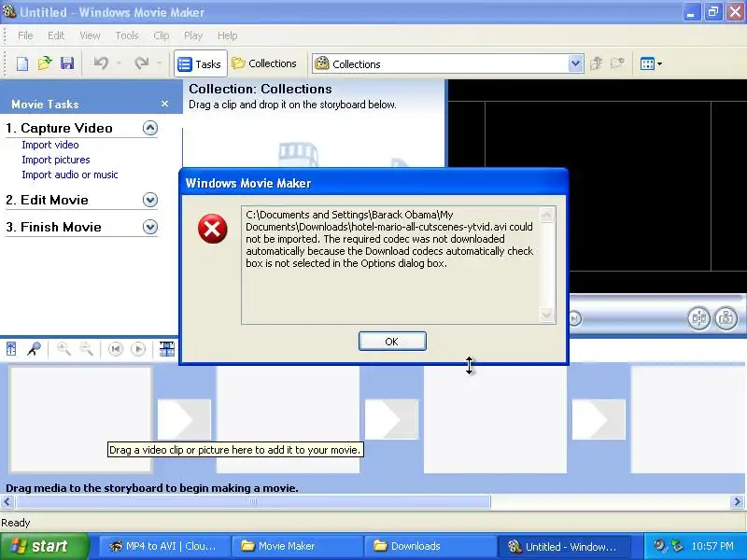The height and width of the screenshot is (560, 747).
Task: Click the 10:57 PM taskbar clock
Action: [x=712, y=546]
